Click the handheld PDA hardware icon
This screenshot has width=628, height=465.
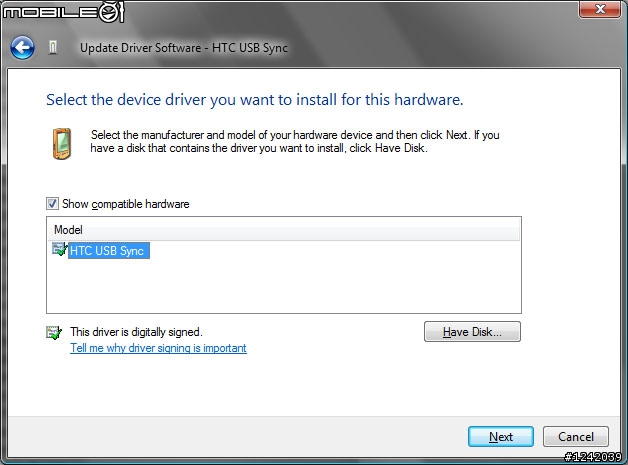pos(62,143)
